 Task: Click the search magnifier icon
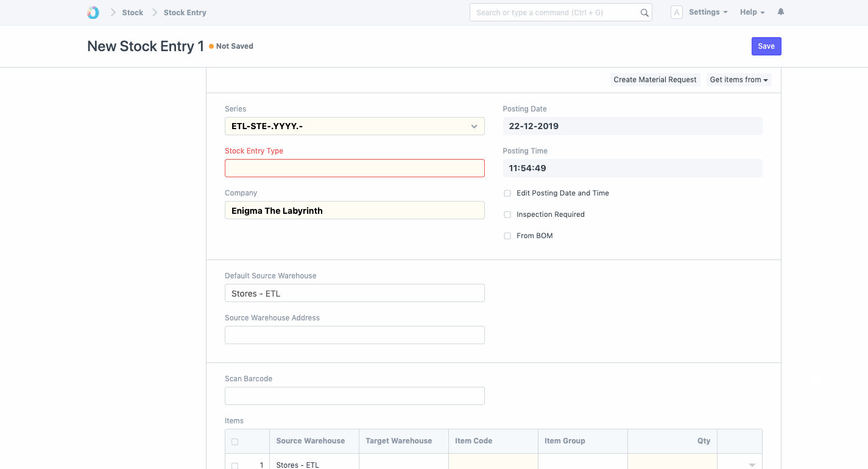point(644,13)
